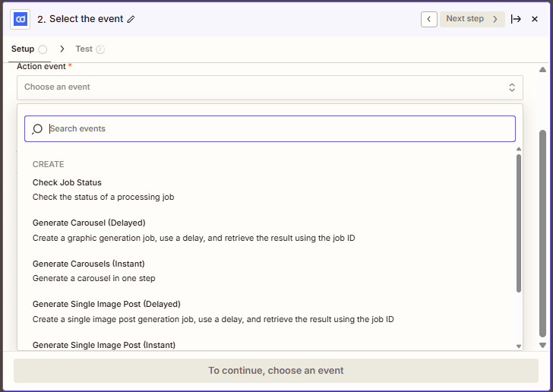Click the pencil icon to rename step

(x=131, y=19)
